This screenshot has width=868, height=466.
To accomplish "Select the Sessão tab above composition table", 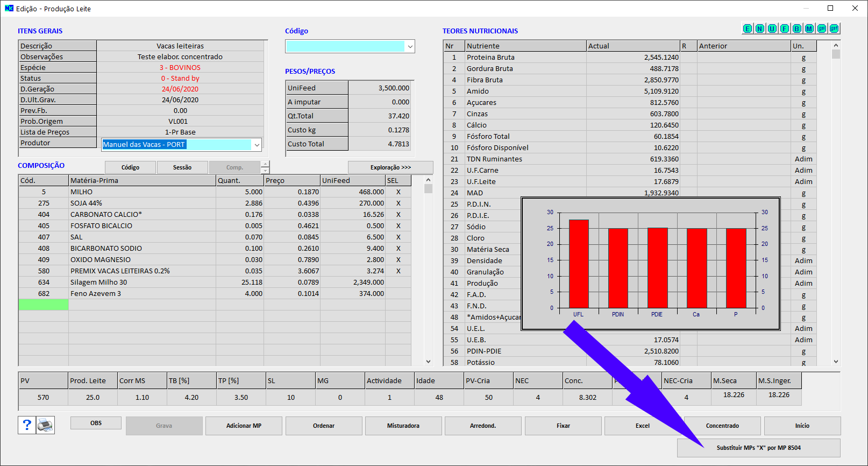I will click(x=182, y=167).
